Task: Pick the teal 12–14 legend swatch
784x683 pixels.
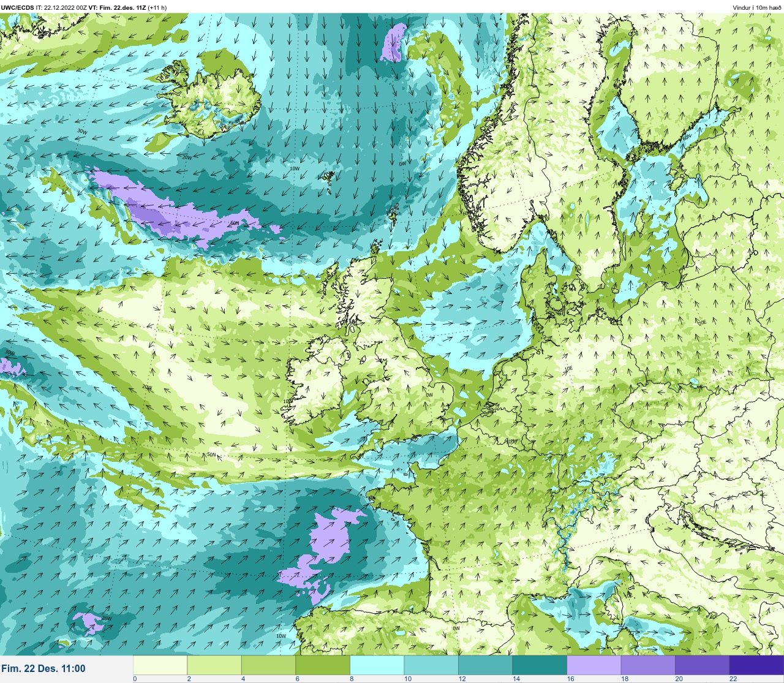Action: tap(485, 665)
